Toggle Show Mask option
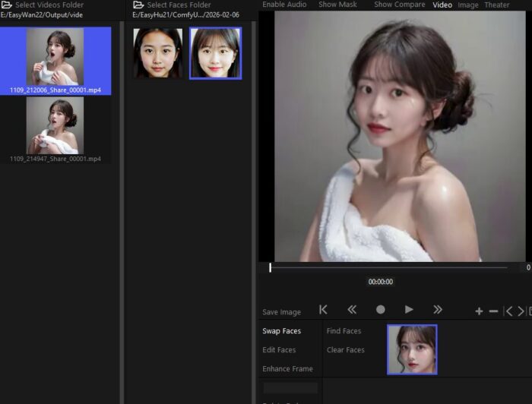 337,5
